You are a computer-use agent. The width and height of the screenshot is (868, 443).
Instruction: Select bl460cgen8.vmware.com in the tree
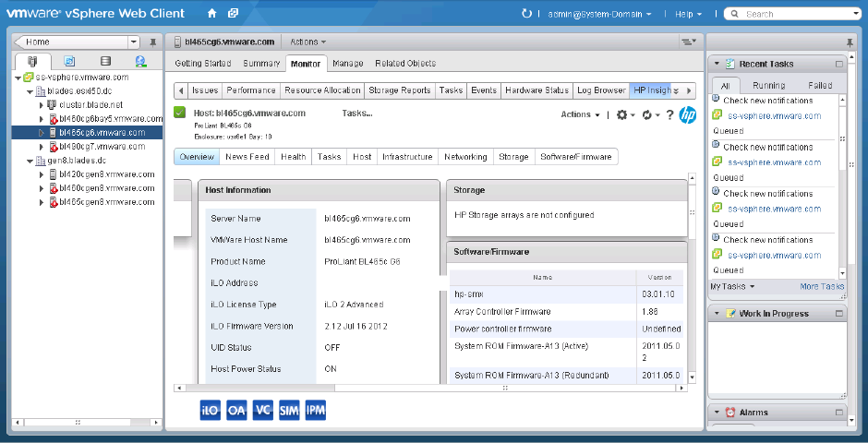pos(107,188)
